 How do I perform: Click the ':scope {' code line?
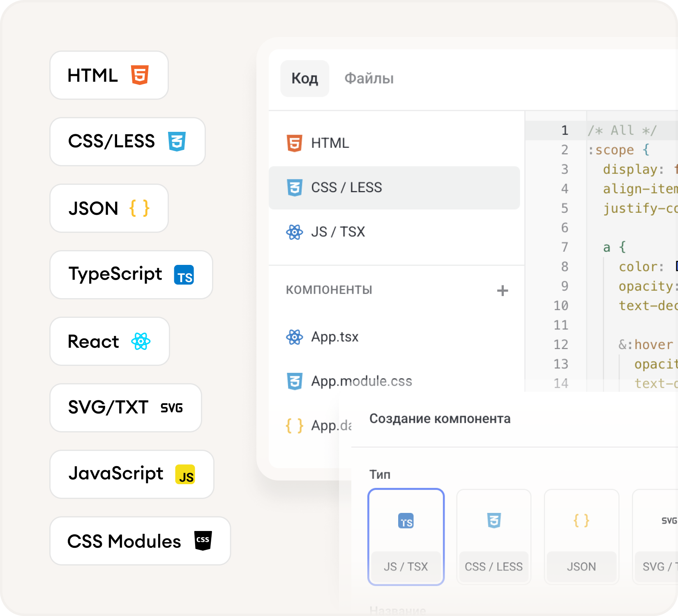pyautogui.click(x=619, y=150)
